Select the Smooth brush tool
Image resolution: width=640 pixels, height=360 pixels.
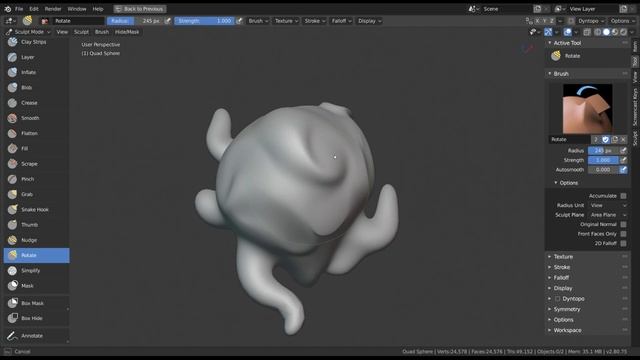[x=36, y=118]
